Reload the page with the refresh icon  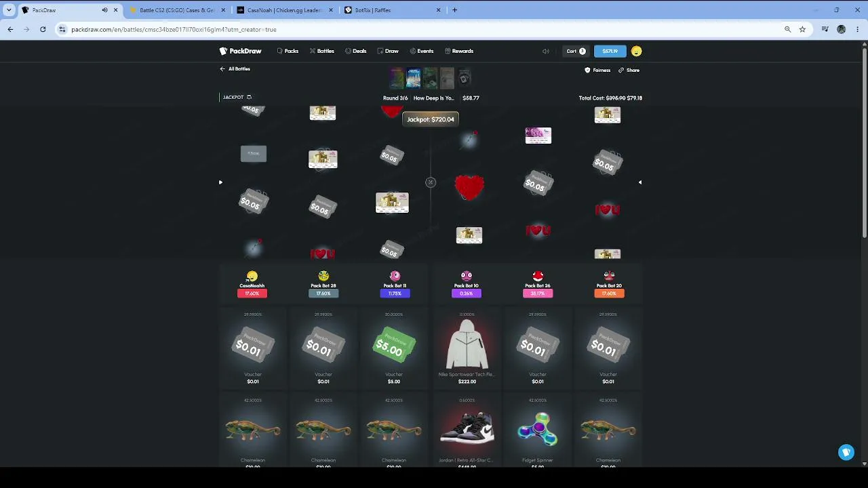43,29
